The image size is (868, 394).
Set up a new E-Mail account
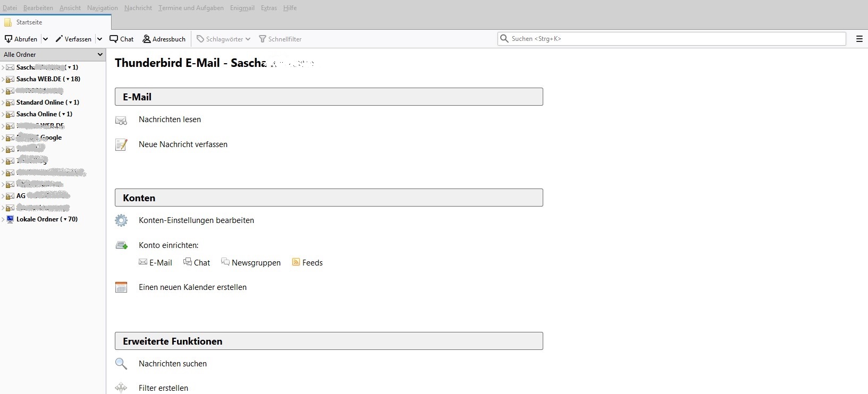[x=155, y=262]
